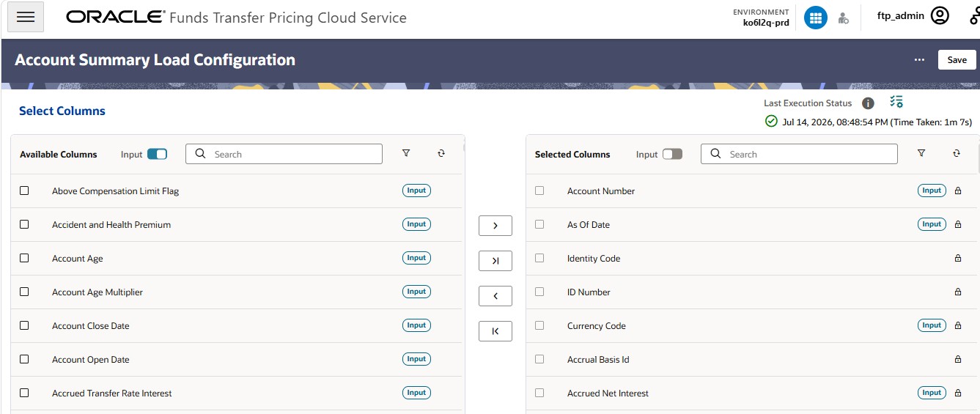The image size is (980, 414).
Task: Remove all columns from Selected list
Action: pos(495,331)
